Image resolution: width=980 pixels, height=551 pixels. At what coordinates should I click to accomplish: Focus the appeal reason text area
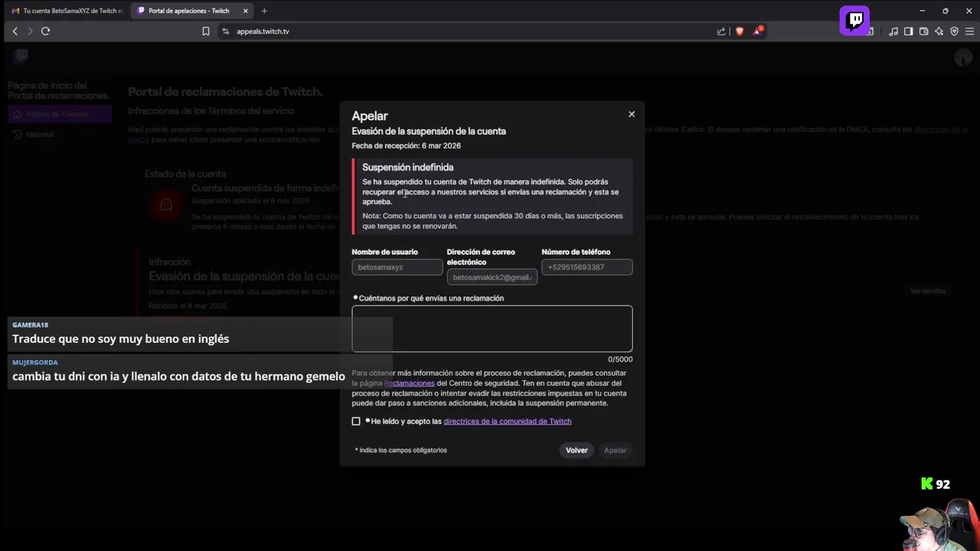[492, 328]
